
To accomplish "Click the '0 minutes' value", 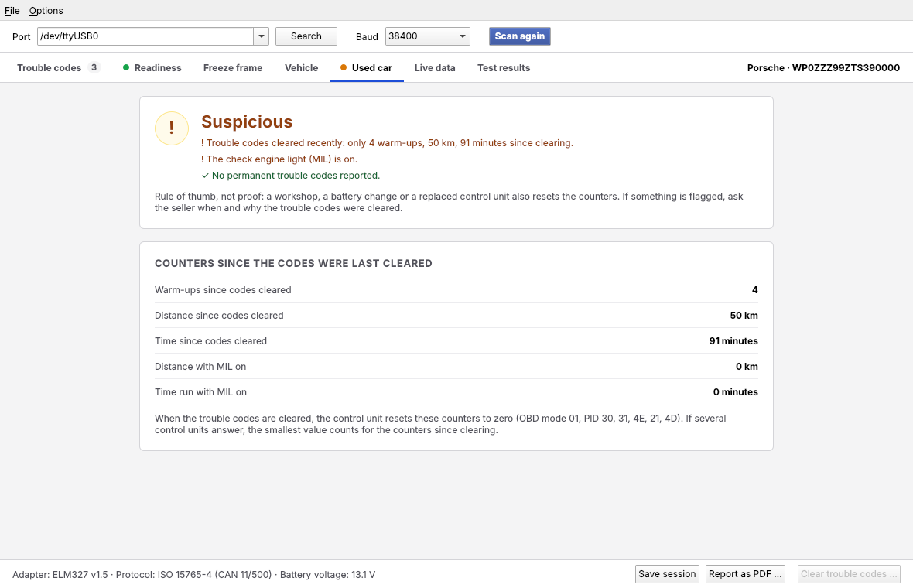I will (x=735, y=392).
